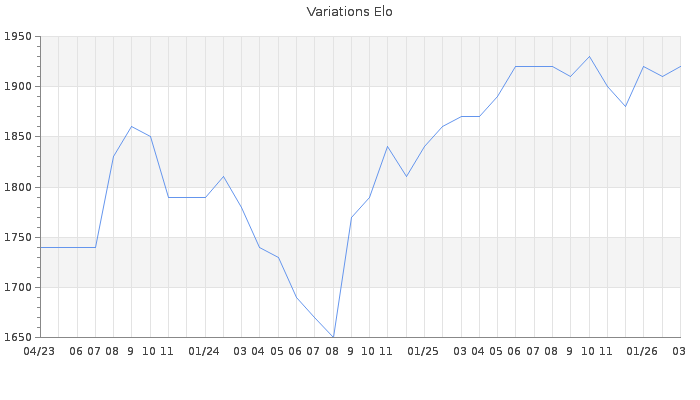
Task: Click the Elo line's starting point at 04/23
Action: click(x=40, y=247)
